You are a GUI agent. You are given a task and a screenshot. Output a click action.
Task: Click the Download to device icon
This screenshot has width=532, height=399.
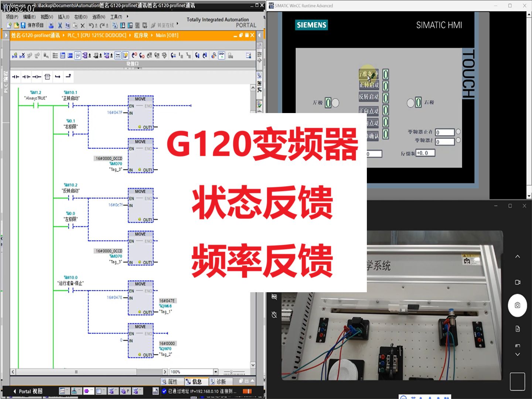coord(123,25)
